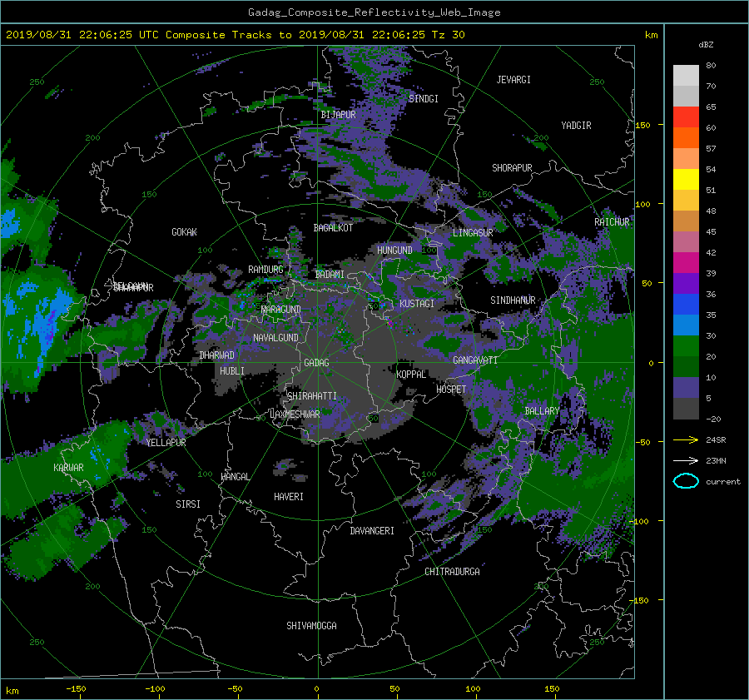The image size is (749, 700).
Task: Click the KUSTAGI city label
Action: (417, 304)
